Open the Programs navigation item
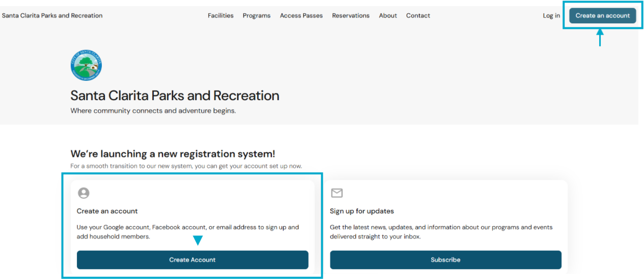 tap(257, 16)
